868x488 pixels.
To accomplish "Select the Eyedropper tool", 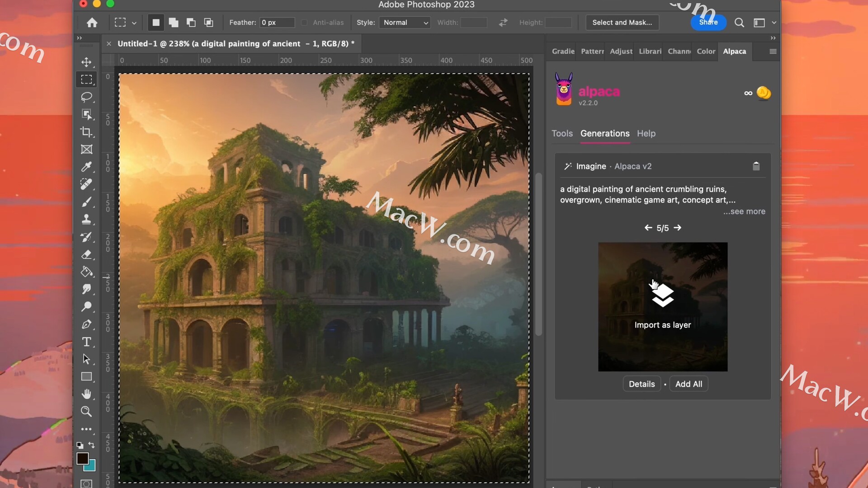I will [x=86, y=167].
